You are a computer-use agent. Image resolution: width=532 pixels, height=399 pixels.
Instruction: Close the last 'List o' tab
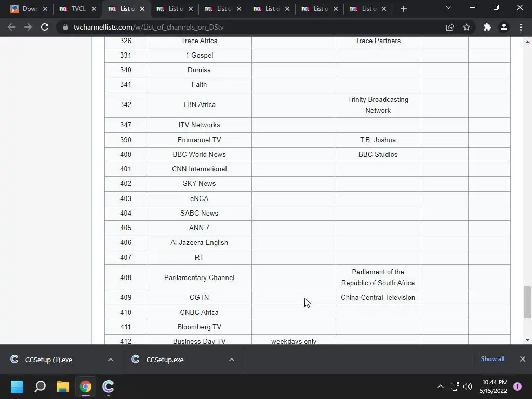pos(384,9)
